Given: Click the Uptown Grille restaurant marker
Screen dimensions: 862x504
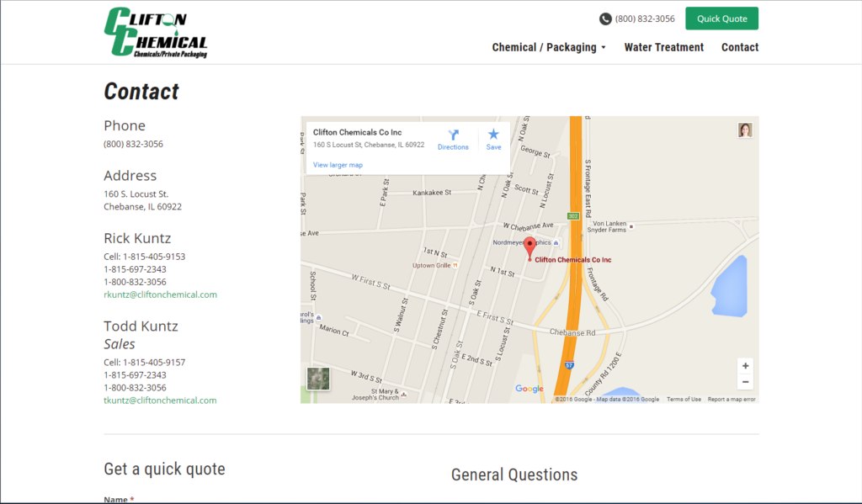Looking at the screenshot, I should coord(455,266).
